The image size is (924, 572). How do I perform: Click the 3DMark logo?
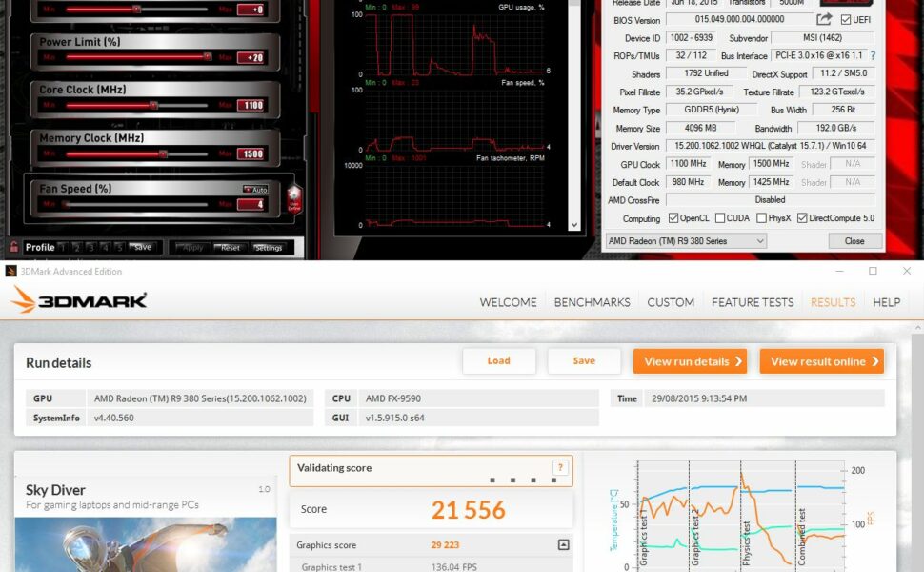[x=79, y=300]
